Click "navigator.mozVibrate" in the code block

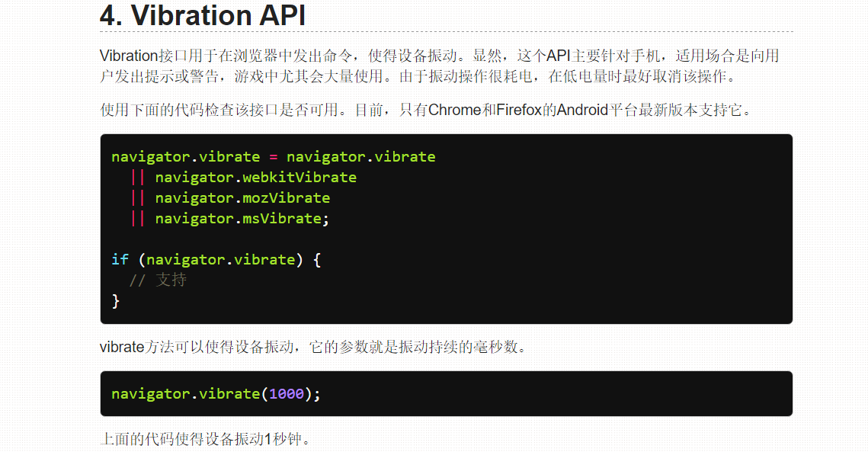click(242, 198)
